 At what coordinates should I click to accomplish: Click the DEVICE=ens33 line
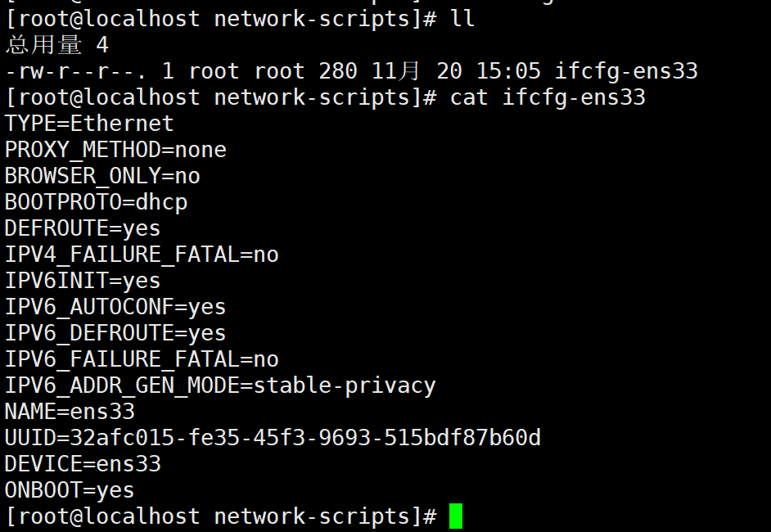tap(83, 464)
